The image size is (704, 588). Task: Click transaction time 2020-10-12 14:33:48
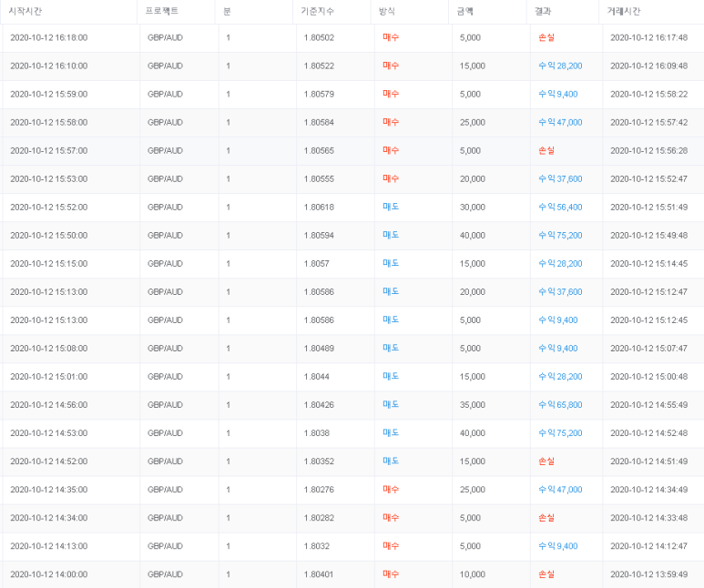point(648,518)
